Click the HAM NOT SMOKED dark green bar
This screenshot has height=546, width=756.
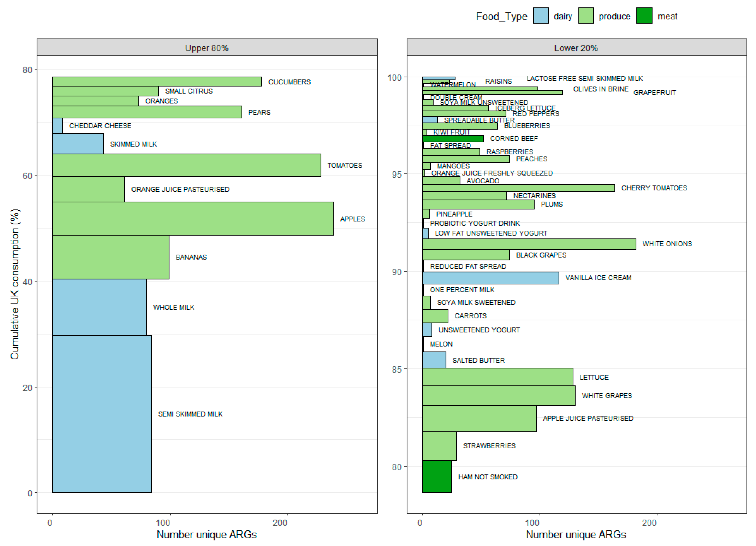click(437, 477)
